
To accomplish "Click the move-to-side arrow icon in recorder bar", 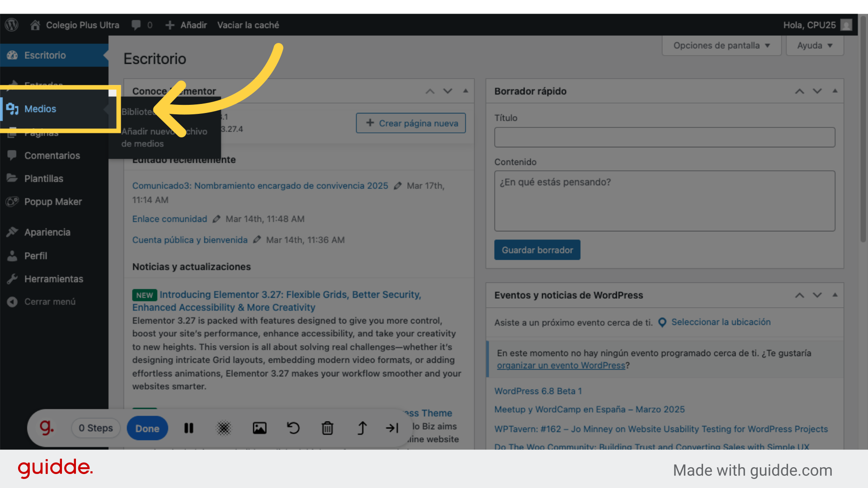I will click(392, 428).
